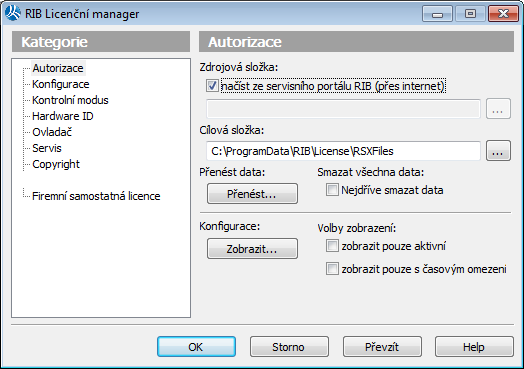Open the Hardware ID category
Image resolution: width=524 pixels, height=369 pixels.
pos(62,116)
